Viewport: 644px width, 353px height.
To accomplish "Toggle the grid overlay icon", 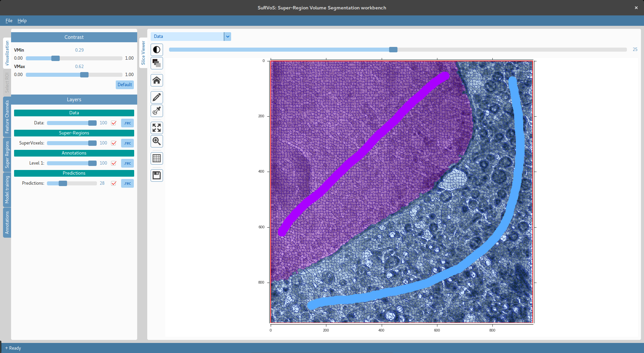I will click(157, 158).
